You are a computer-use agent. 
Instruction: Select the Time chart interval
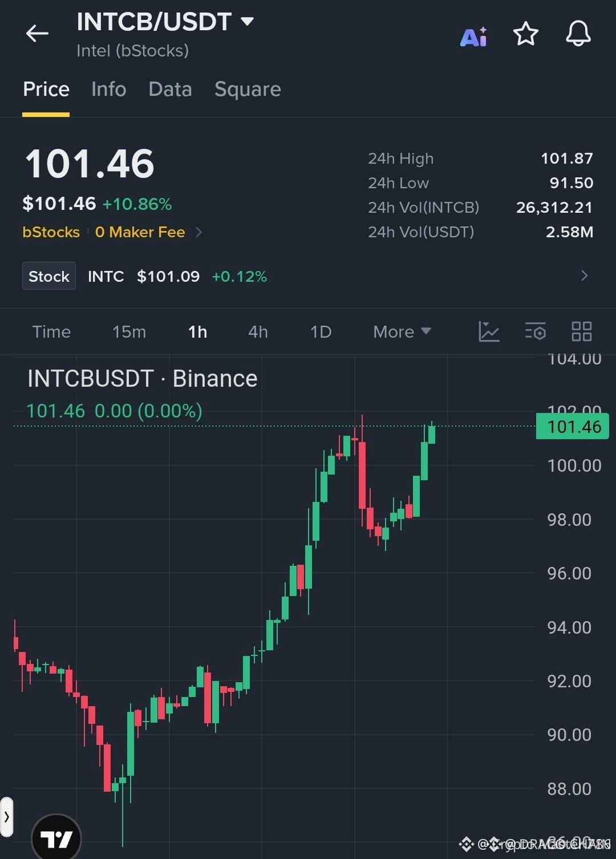pos(51,332)
